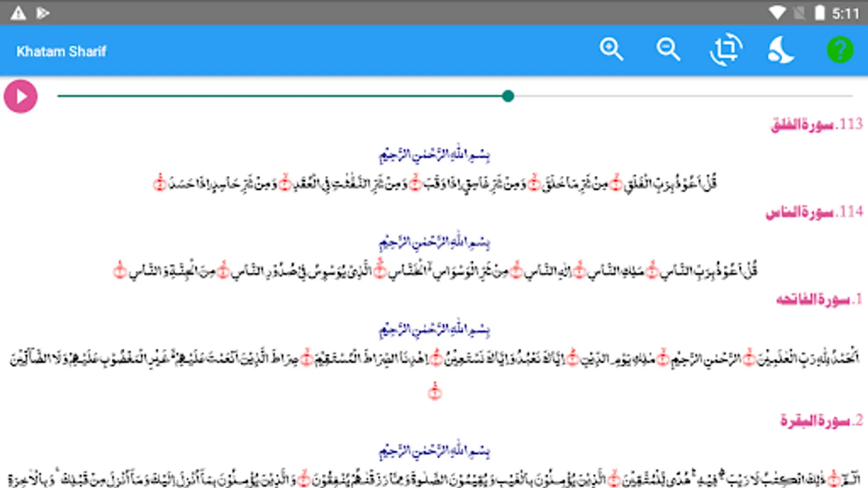The height and width of the screenshot is (488, 868).
Task: Tap the verse line of surah 113
Action: click(x=435, y=183)
